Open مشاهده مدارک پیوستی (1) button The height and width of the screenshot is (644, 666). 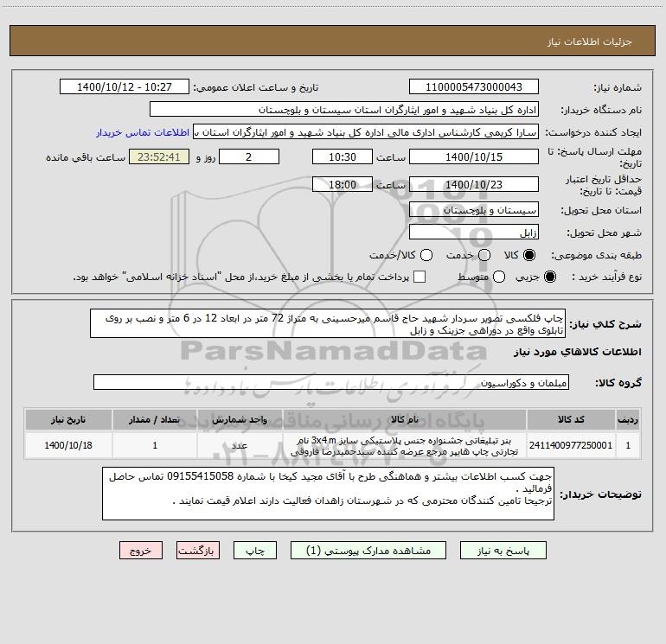(368, 551)
